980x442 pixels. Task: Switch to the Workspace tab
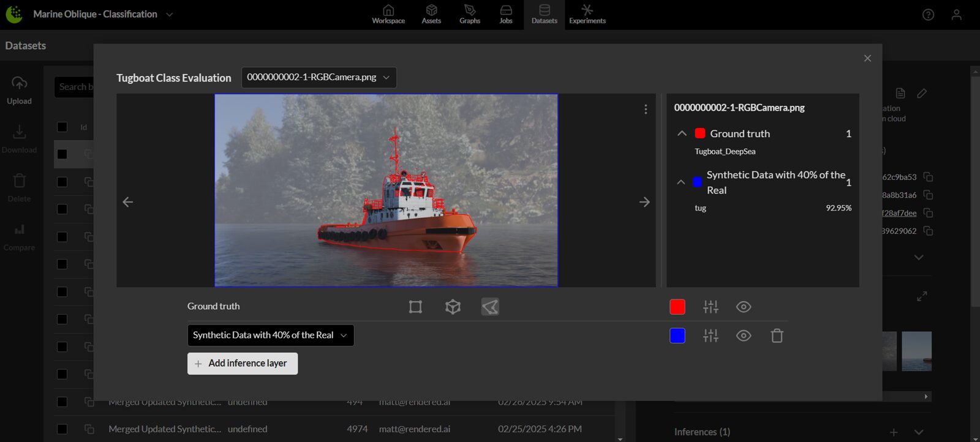(388, 14)
